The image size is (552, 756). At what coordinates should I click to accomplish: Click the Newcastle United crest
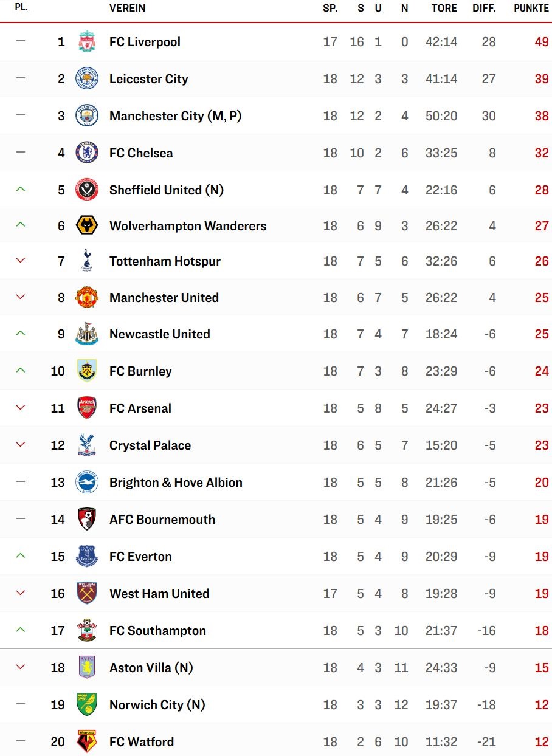[x=87, y=334]
